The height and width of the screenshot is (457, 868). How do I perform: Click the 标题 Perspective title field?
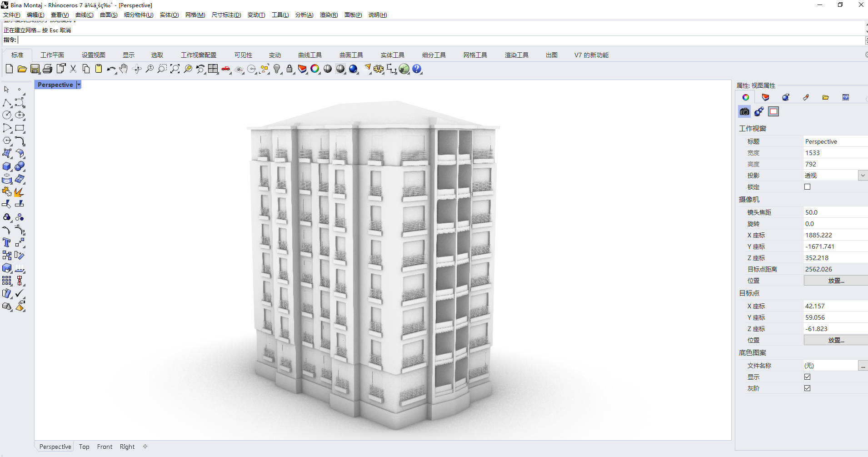[835, 141]
